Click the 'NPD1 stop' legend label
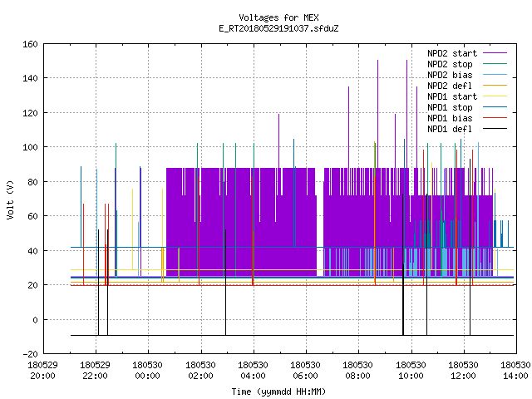Screen dimensions: 532x399 450,107
